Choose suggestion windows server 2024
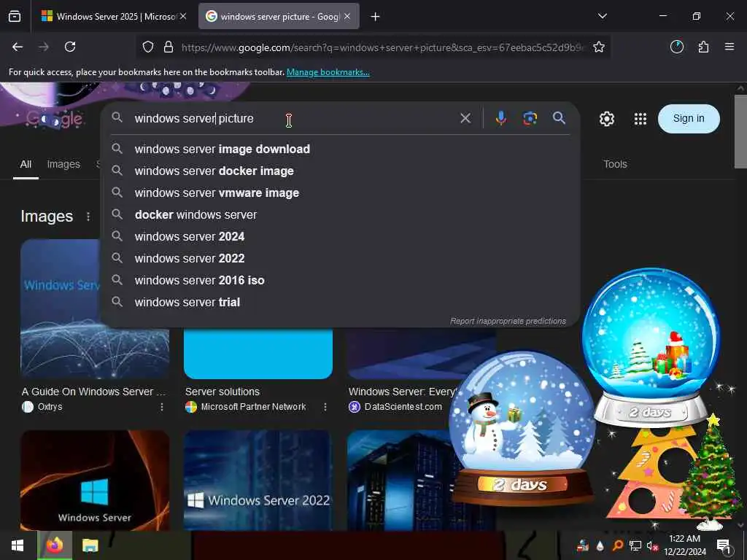 click(340, 237)
